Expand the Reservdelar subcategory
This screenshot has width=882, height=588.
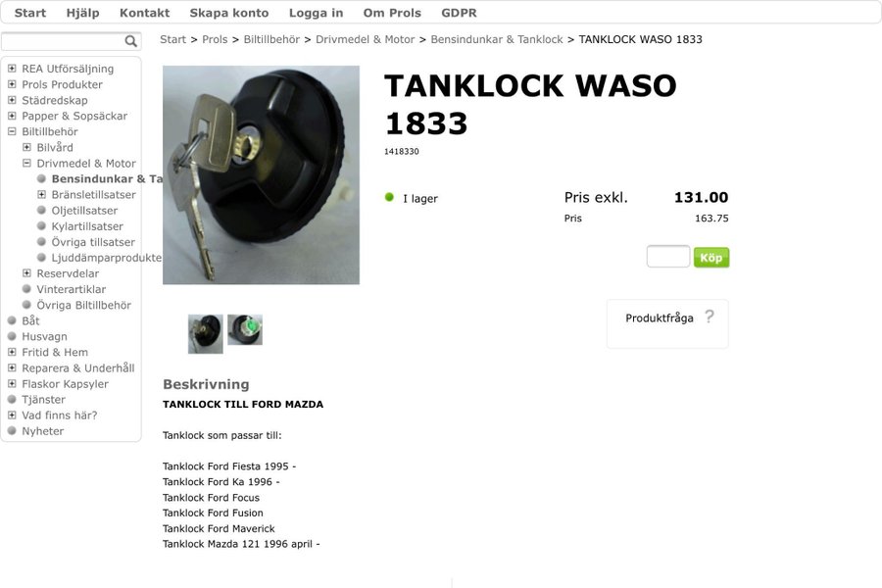point(26,273)
